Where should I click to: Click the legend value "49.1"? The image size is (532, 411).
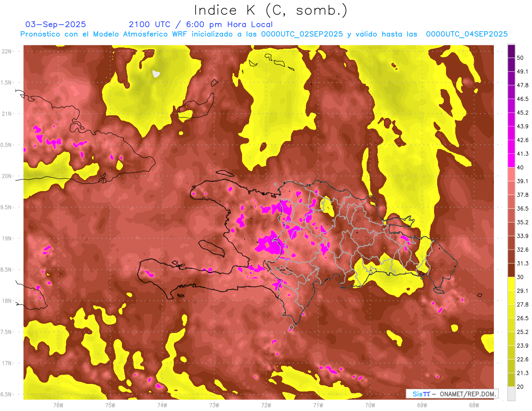tap(522, 71)
